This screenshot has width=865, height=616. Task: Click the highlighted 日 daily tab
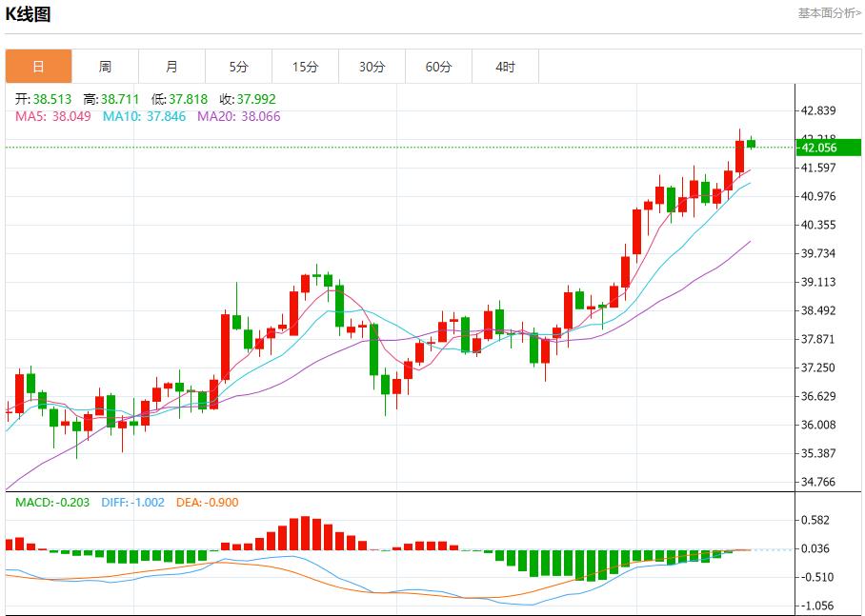tap(38, 66)
